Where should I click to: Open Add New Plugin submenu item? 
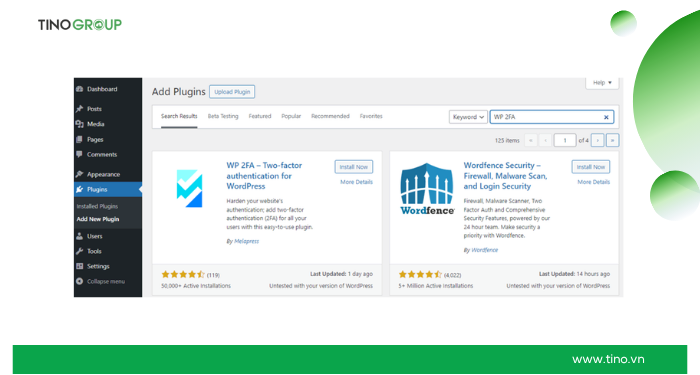coord(98,219)
